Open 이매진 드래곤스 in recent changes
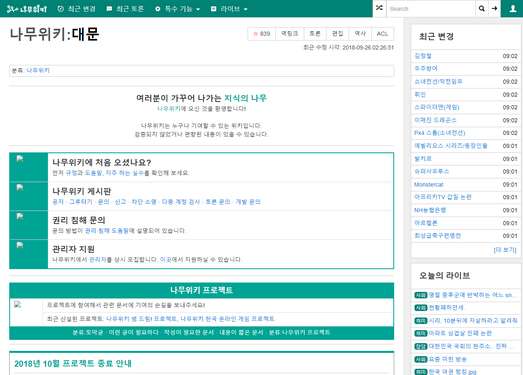This screenshot has width=523, height=375. tap(435, 120)
